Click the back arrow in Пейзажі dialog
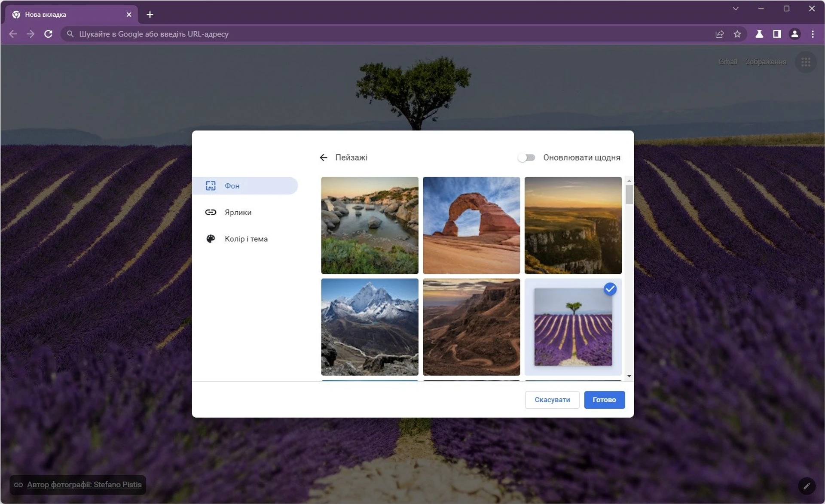 [x=324, y=158]
